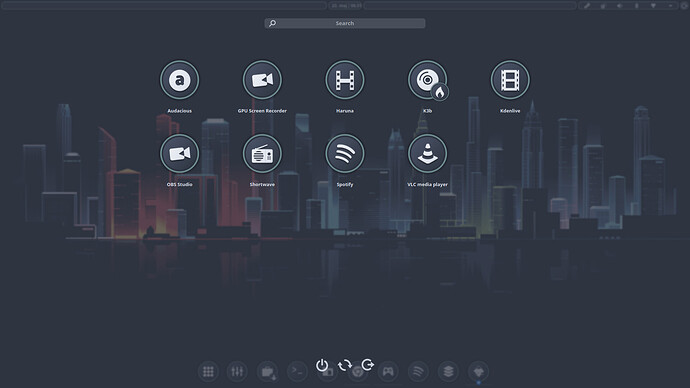This screenshot has width=690, height=388.
Task: Click the log out arrow button
Action: click(367, 365)
